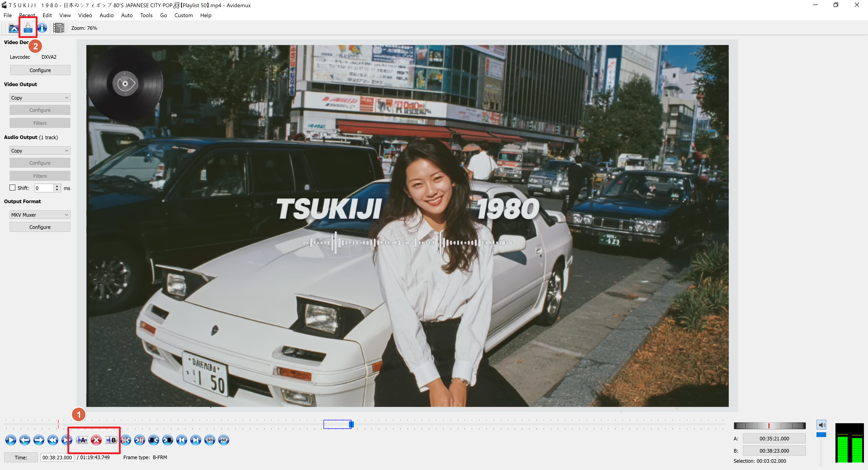The width and height of the screenshot is (868, 470).
Task: Change the MKV Muxer output format
Action: point(40,215)
